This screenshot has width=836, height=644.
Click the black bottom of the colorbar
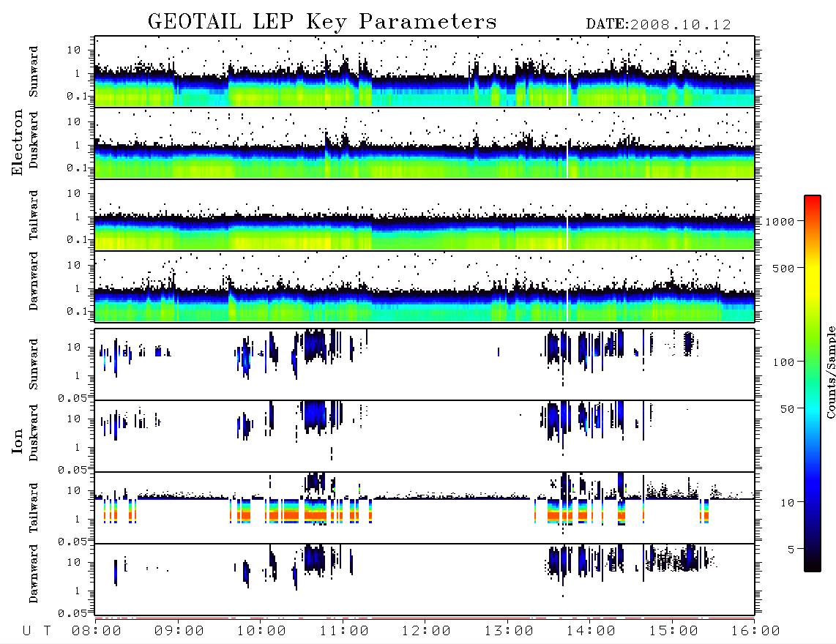[x=813, y=563]
